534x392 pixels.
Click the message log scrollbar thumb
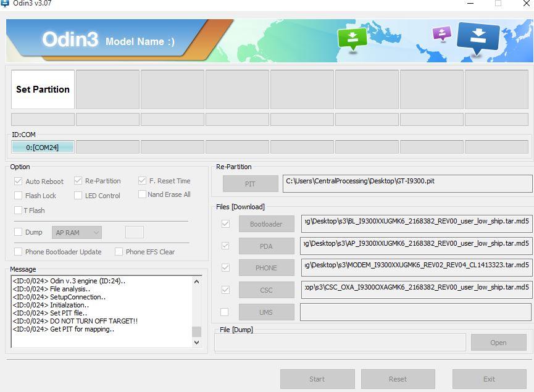pyautogui.click(x=196, y=332)
